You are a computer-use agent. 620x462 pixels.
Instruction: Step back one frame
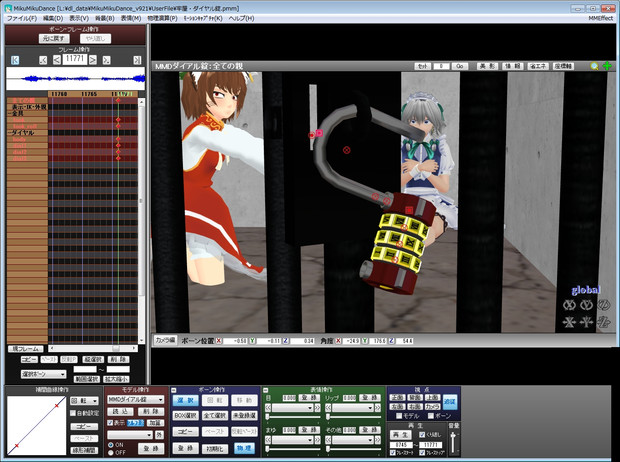click(57, 60)
